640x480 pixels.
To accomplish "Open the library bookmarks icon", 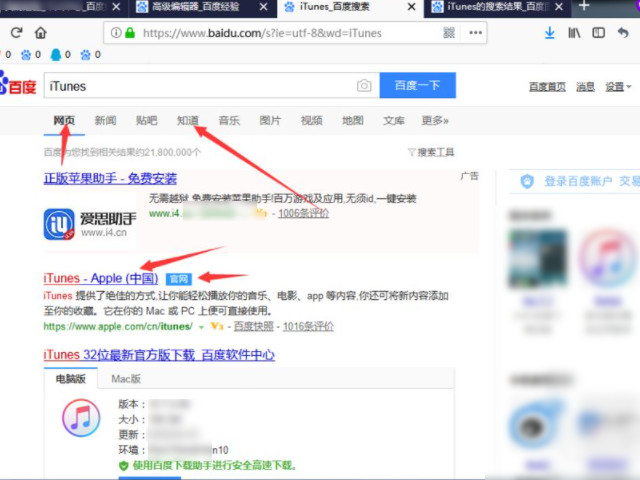I will pyautogui.click(x=574, y=33).
